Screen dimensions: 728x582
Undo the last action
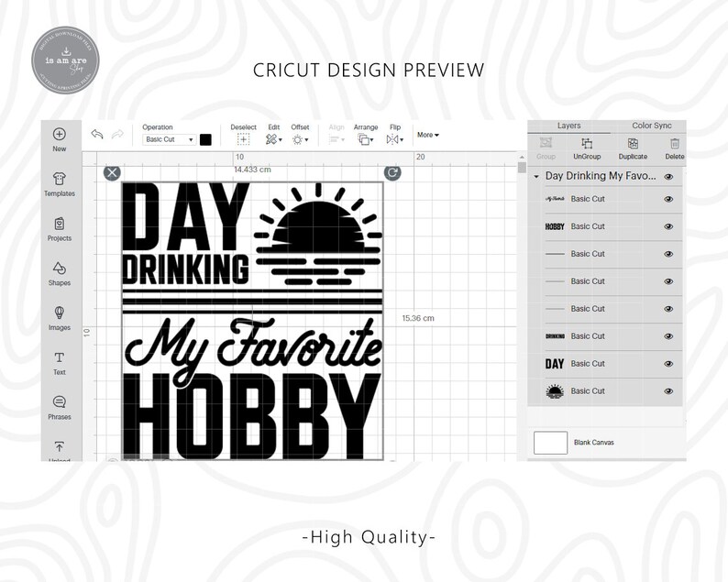[97, 135]
